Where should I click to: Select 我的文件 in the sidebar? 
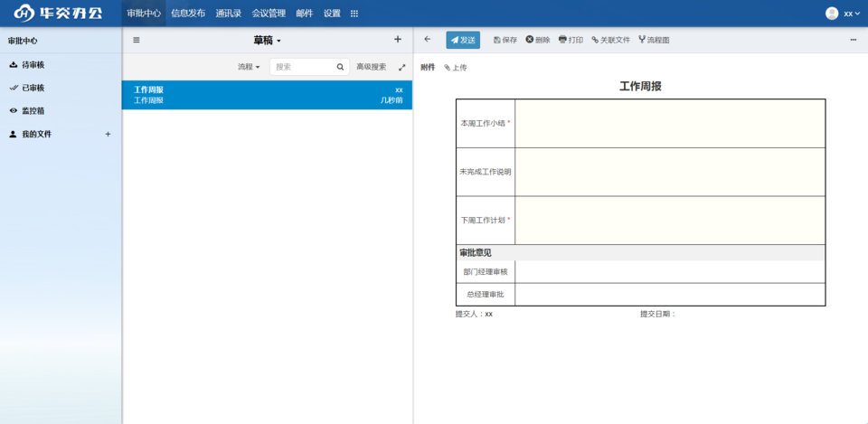tap(36, 134)
